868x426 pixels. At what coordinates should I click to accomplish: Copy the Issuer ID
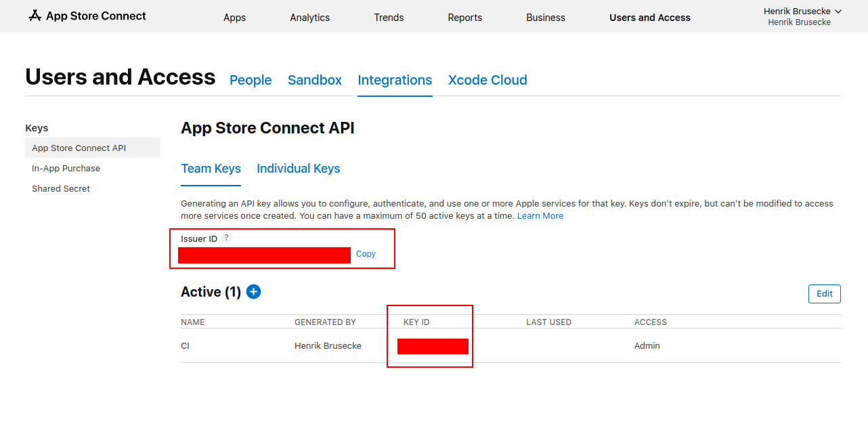(x=366, y=253)
